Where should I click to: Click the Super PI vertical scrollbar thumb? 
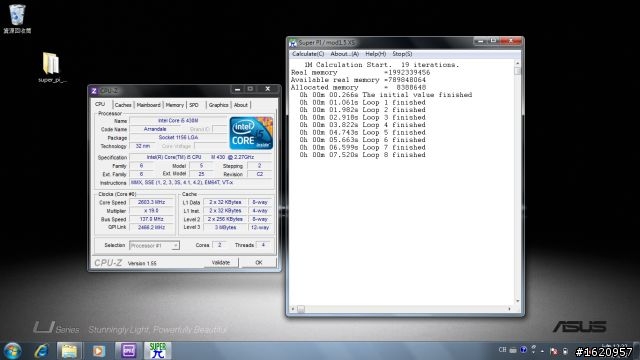click(518, 71)
